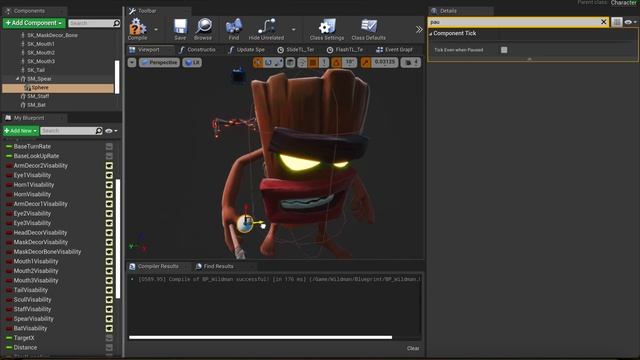Open Class Defaults
The width and height of the screenshot is (640, 360).
point(369,29)
